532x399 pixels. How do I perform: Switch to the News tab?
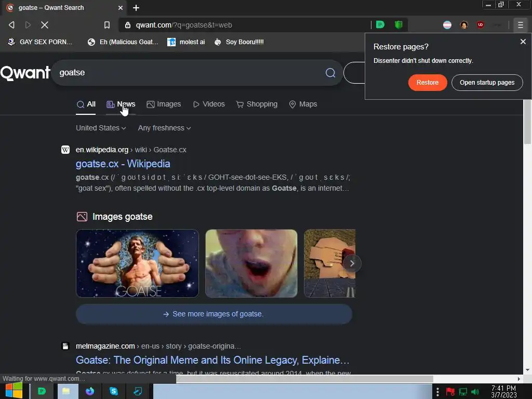121,104
